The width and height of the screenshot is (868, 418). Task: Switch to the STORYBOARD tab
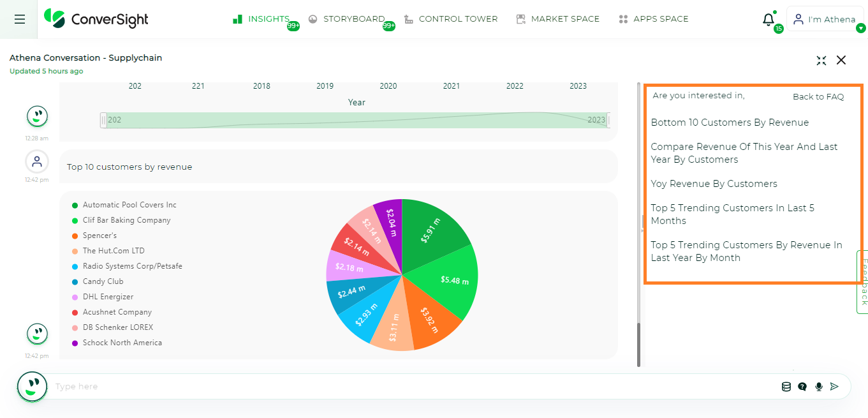point(354,19)
